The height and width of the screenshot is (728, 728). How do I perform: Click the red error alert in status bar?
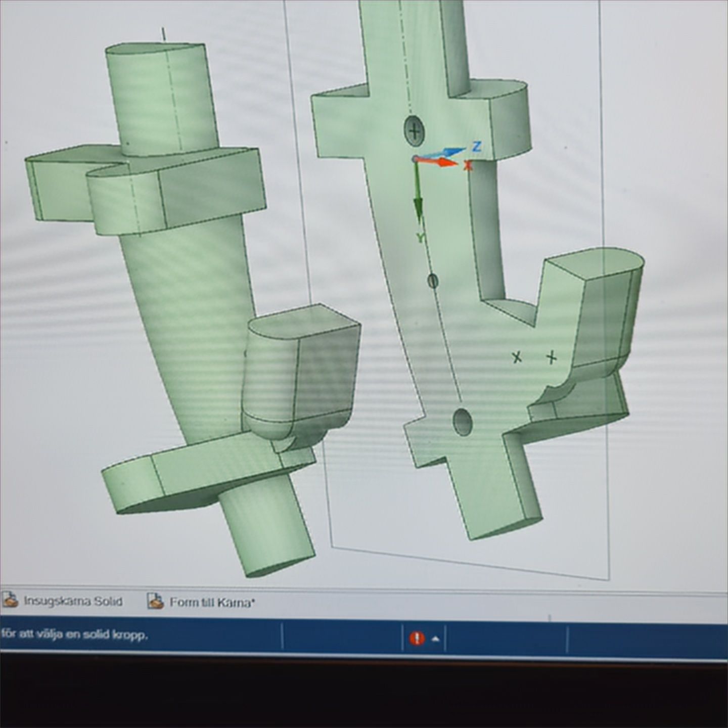pyautogui.click(x=417, y=639)
